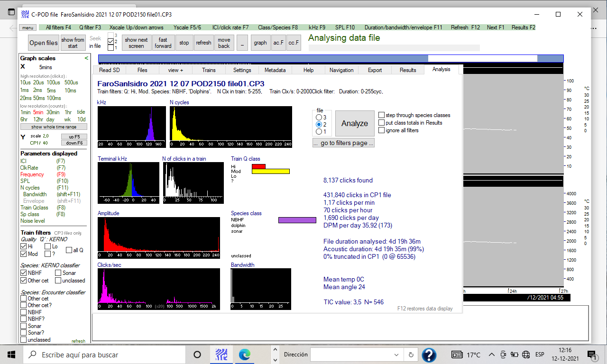607x364 pixels.
Task: Open the Cortana circle icon
Action: click(x=198, y=355)
